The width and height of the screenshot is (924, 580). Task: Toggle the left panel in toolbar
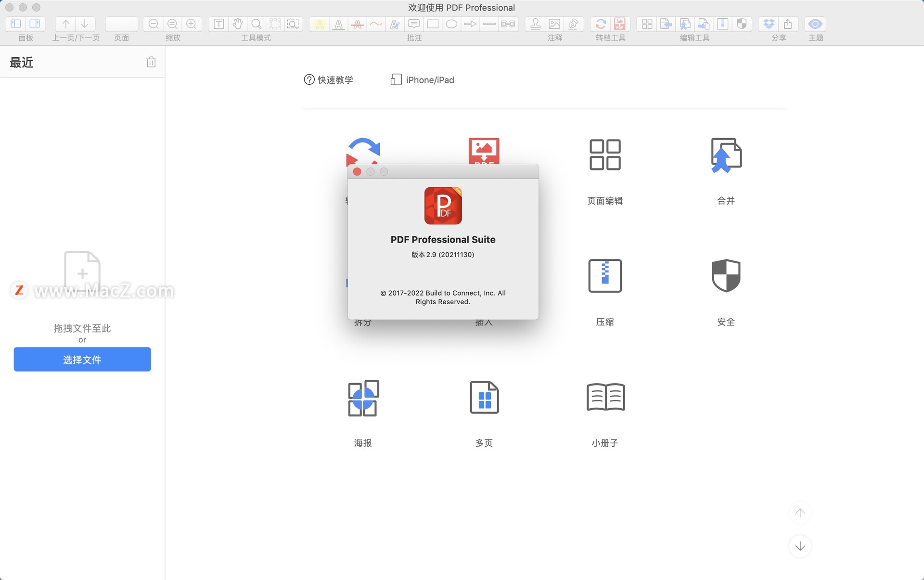[x=16, y=24]
